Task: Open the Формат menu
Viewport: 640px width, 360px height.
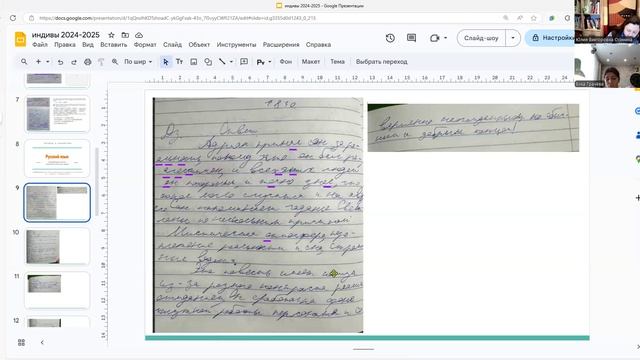Action: [145, 44]
